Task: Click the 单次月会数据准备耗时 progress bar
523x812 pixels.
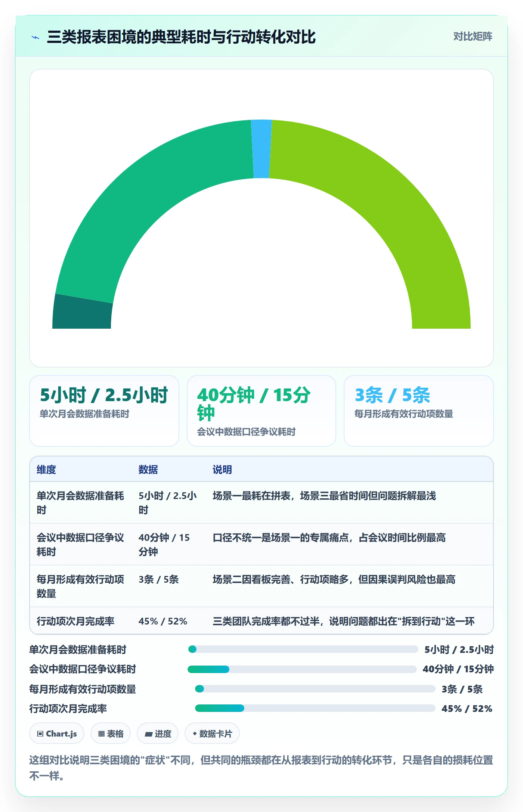Action: tap(303, 649)
